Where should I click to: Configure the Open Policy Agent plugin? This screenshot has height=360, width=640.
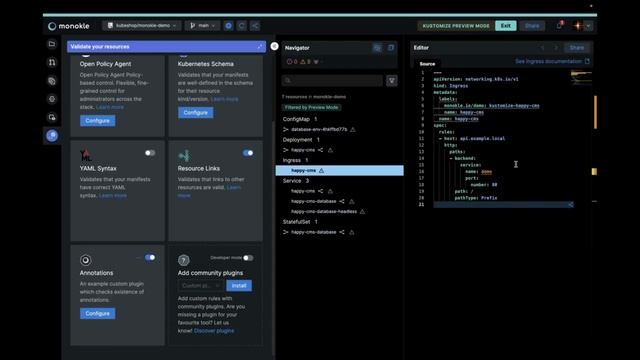(x=98, y=120)
